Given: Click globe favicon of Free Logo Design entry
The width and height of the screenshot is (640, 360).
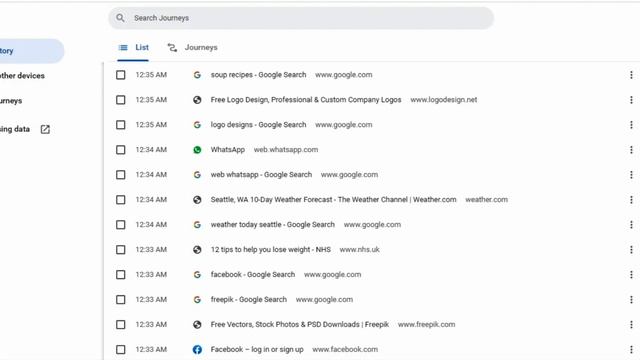Looking at the screenshot, I should (197, 100).
